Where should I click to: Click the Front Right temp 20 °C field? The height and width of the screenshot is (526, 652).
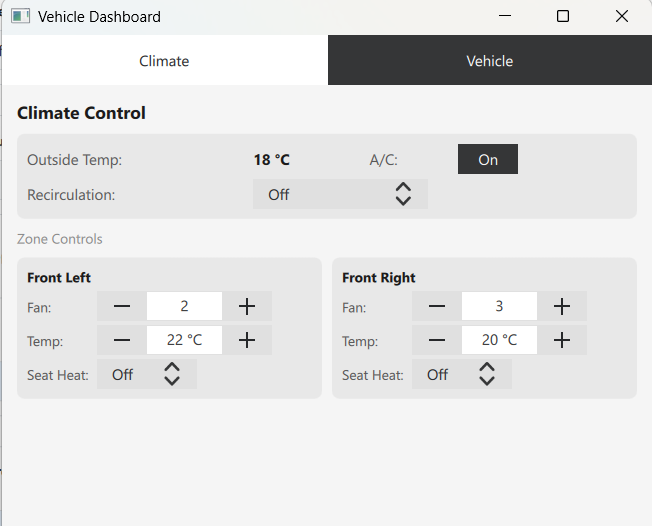[x=499, y=340]
